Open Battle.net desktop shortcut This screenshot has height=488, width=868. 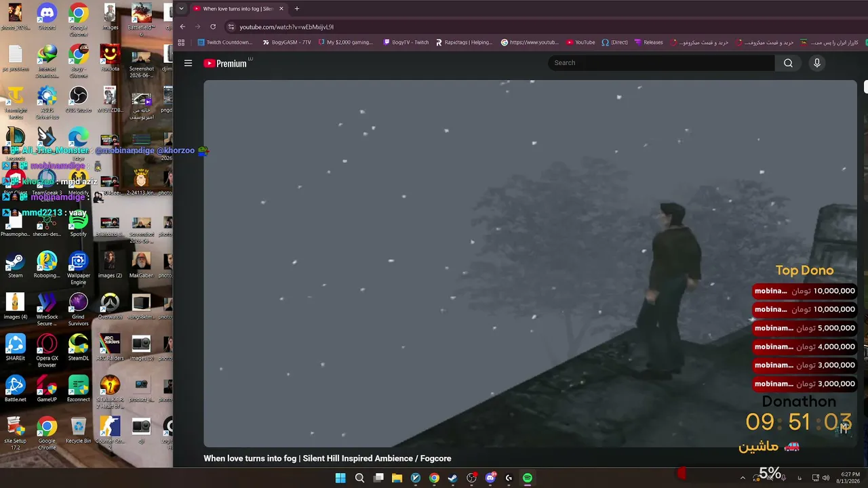[15, 389]
